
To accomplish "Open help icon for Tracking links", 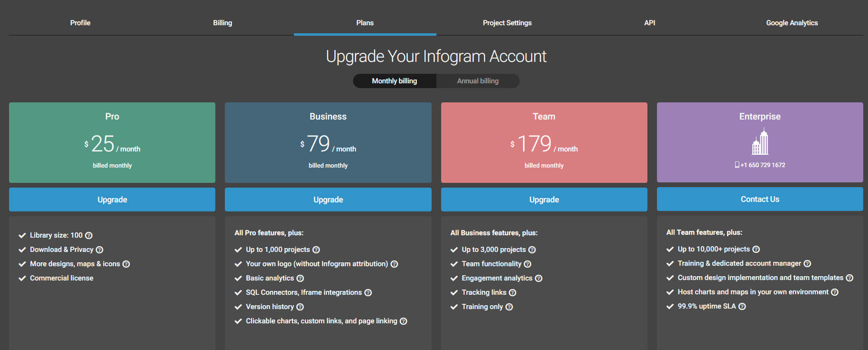I will click(x=513, y=292).
